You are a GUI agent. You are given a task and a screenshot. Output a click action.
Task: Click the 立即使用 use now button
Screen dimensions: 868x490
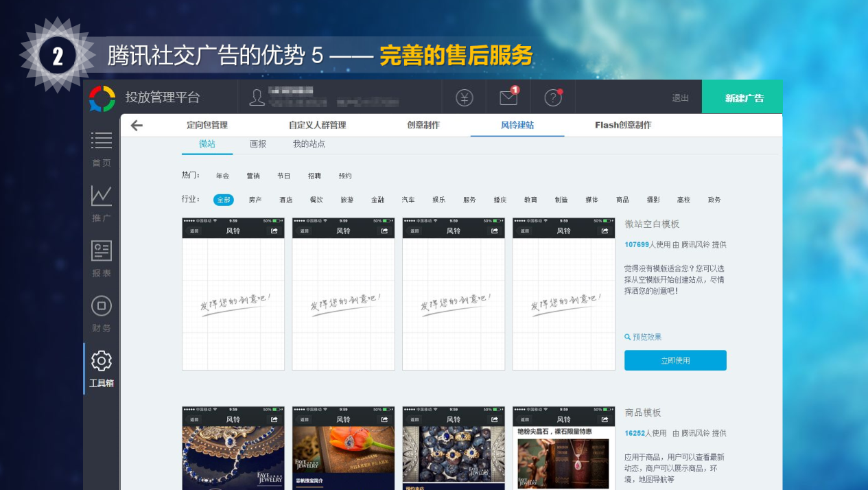point(675,360)
